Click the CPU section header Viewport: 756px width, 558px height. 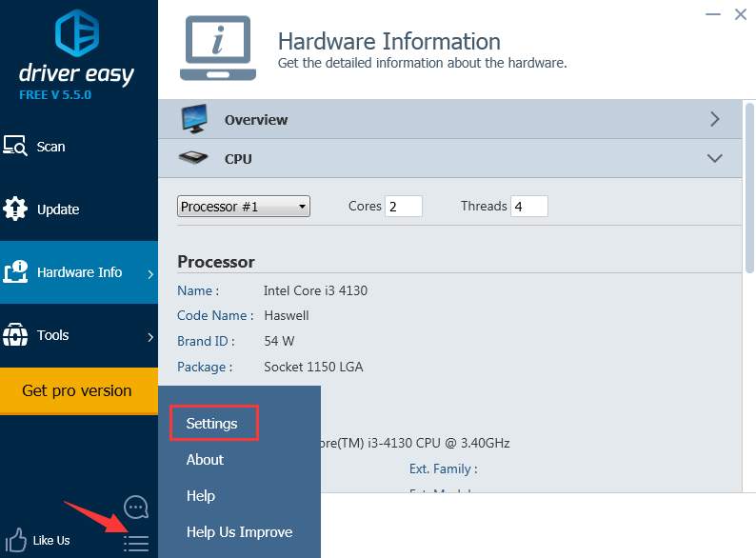(449, 158)
